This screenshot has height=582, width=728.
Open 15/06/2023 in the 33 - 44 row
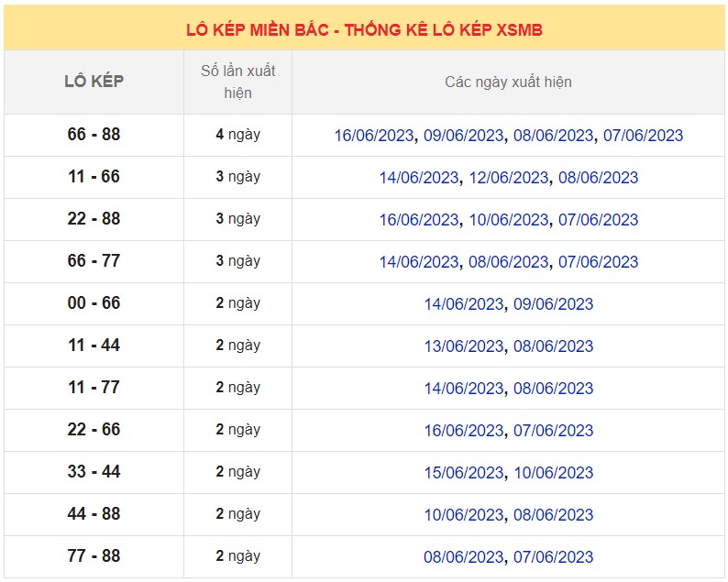[464, 473]
